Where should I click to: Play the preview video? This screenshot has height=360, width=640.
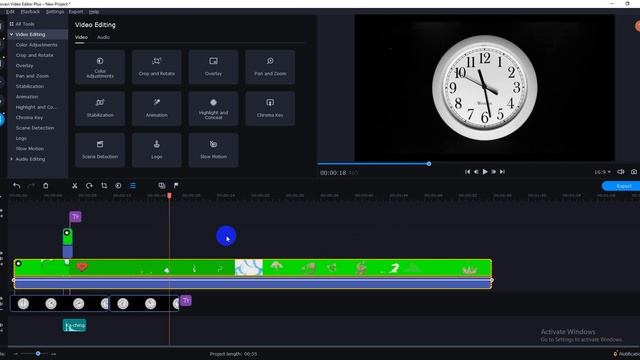click(x=485, y=172)
